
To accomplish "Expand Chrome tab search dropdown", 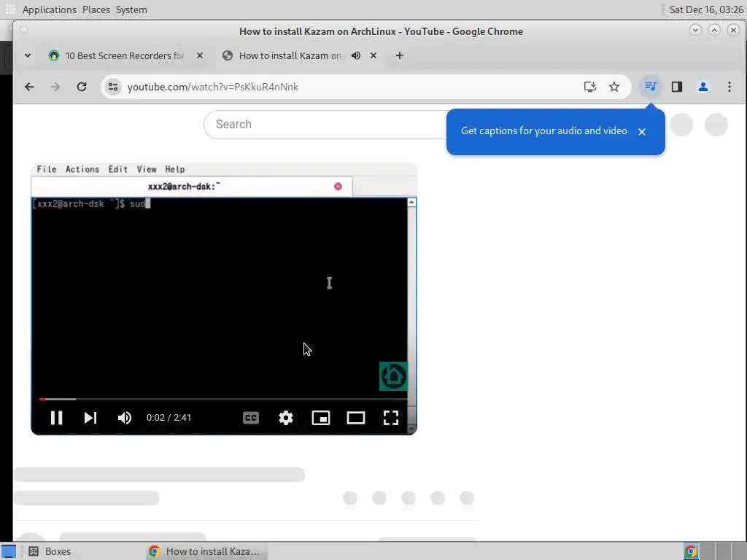I will click(28, 55).
